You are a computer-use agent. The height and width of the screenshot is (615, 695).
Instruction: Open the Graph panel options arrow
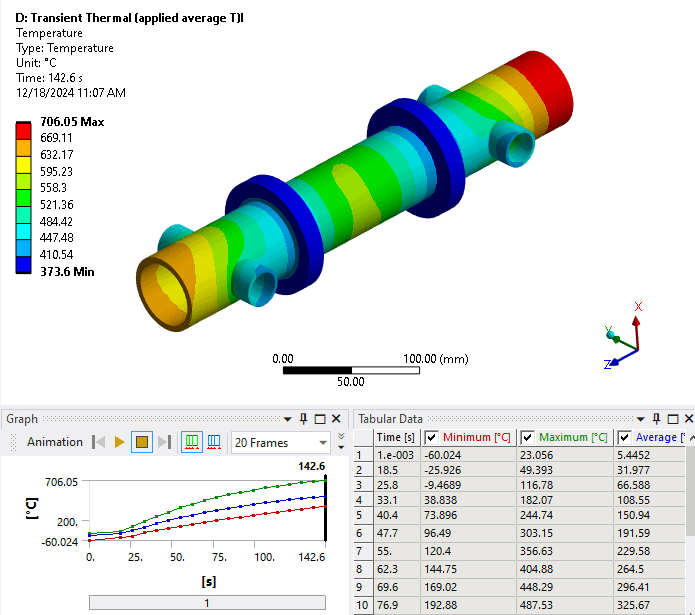click(287, 419)
